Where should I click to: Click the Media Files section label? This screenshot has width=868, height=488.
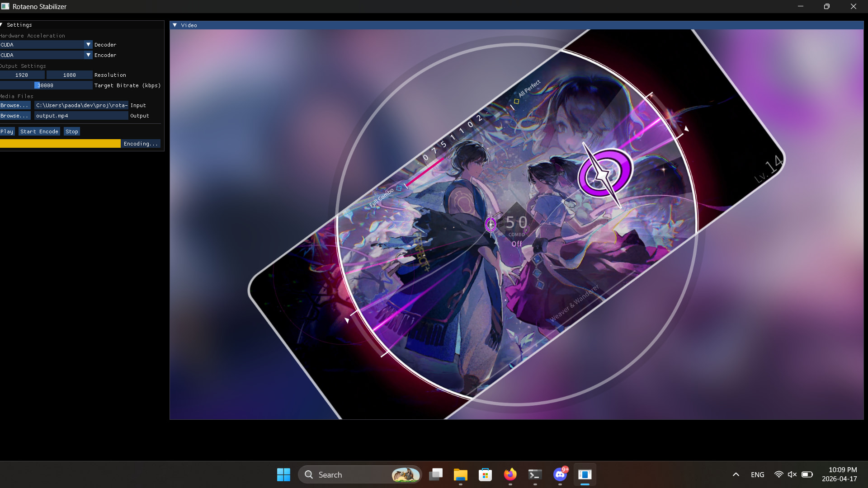coord(17,96)
